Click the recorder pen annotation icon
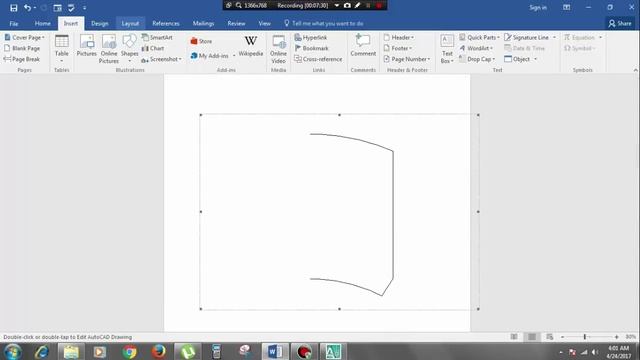The image size is (640, 360). point(358,5)
